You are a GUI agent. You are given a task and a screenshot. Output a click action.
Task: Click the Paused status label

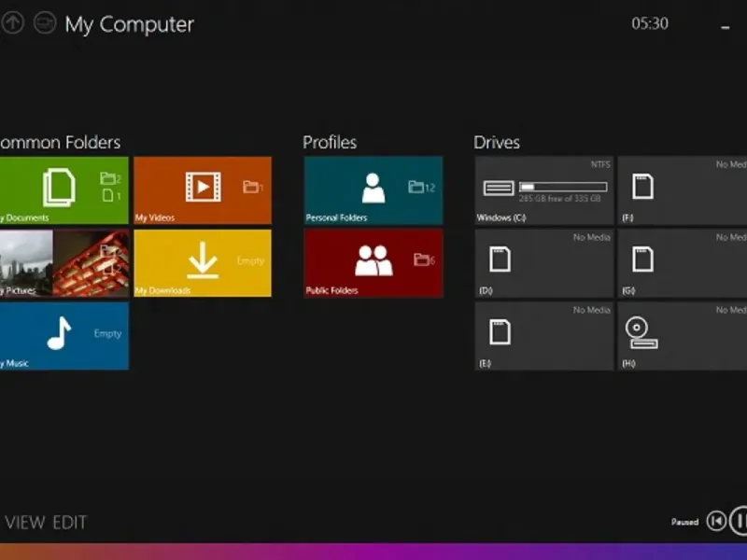[684, 522]
